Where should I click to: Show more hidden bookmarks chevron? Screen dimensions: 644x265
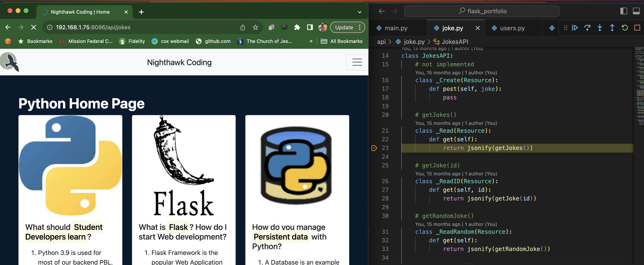(311, 41)
